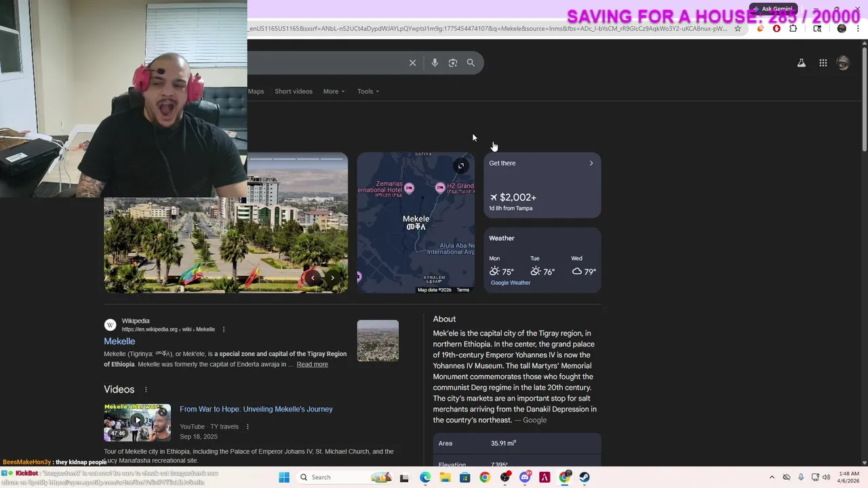This screenshot has height=488, width=868.
Task: Expand the Tools dropdown
Action: click(368, 91)
